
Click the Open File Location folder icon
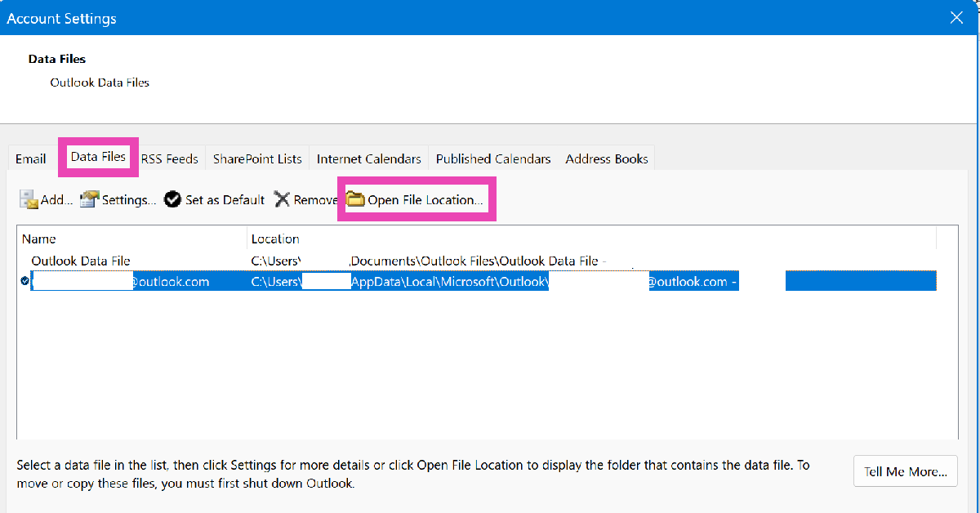coord(355,199)
